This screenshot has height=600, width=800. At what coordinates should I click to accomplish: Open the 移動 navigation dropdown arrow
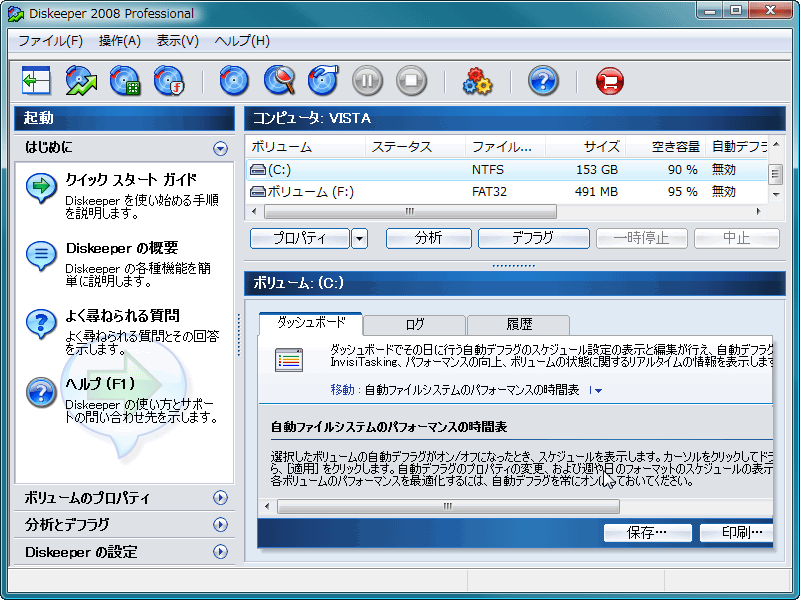pos(598,391)
